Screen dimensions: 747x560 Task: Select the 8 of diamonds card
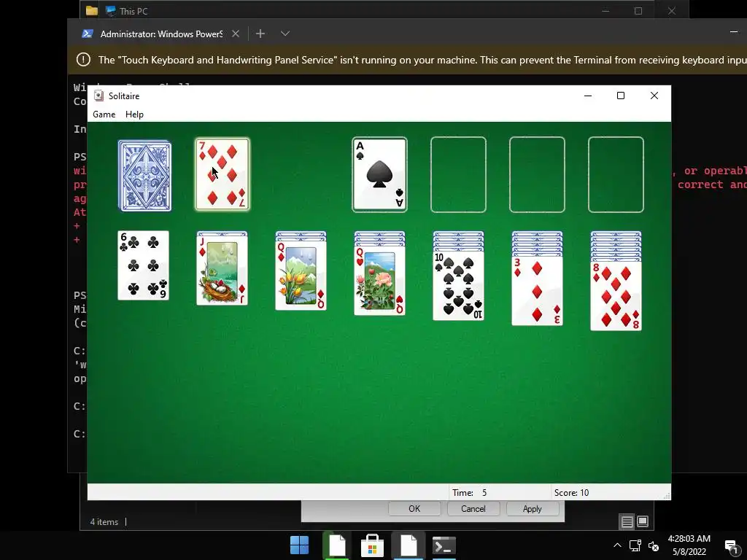(x=616, y=296)
